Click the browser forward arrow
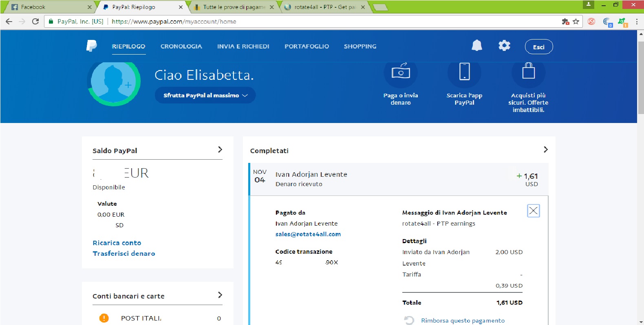This screenshot has width=644, height=325. pyautogui.click(x=22, y=21)
